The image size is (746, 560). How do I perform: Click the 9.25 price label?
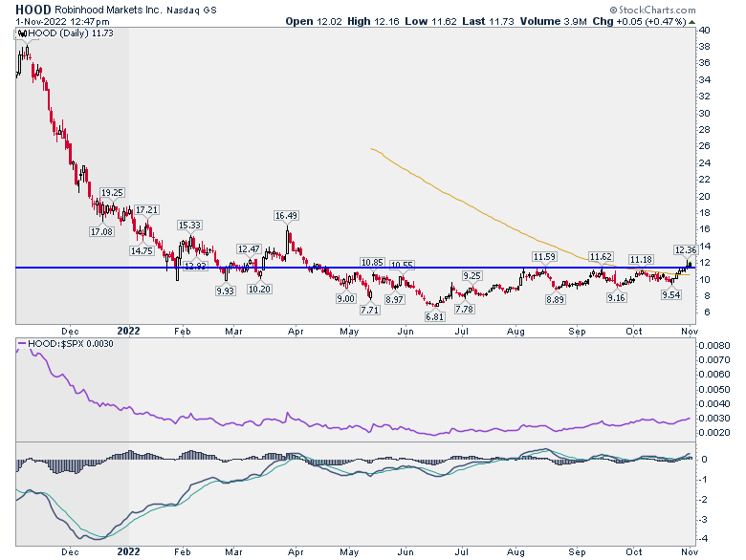[472, 276]
